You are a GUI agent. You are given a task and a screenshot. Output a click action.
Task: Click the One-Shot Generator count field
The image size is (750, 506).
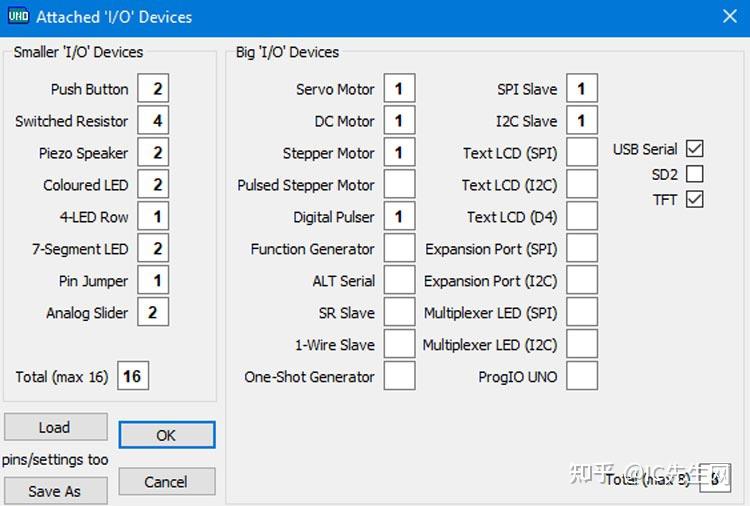(x=399, y=376)
